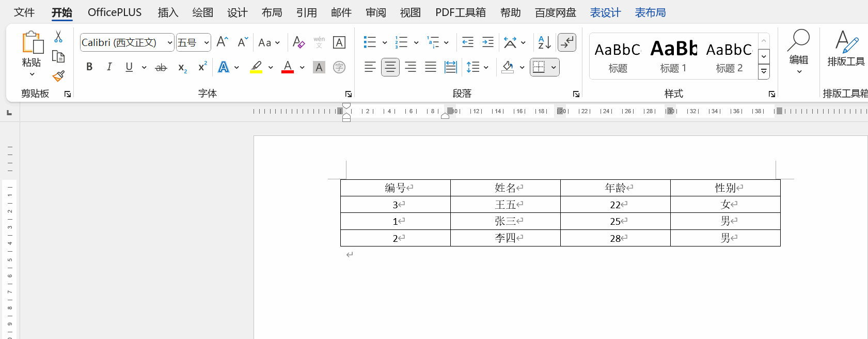
Task: Toggle Italic formatting
Action: 109,67
